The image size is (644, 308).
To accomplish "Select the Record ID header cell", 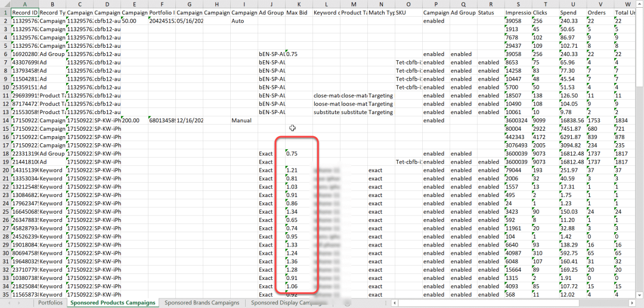I will (x=24, y=13).
